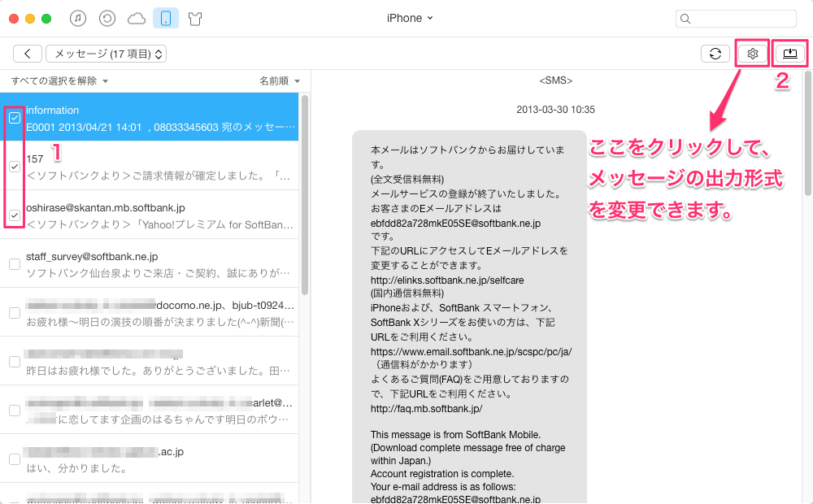The height and width of the screenshot is (504, 813).
Task: Uncheck the 157 conversation checkbox
Action: (x=15, y=167)
